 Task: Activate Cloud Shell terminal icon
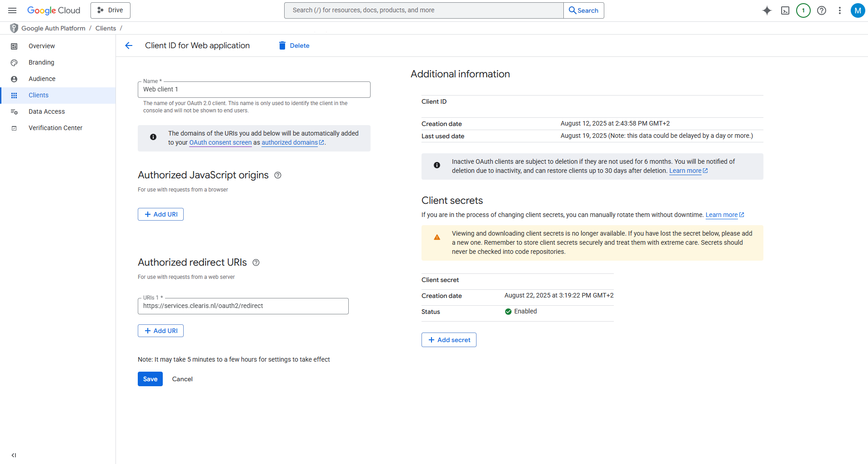point(785,10)
